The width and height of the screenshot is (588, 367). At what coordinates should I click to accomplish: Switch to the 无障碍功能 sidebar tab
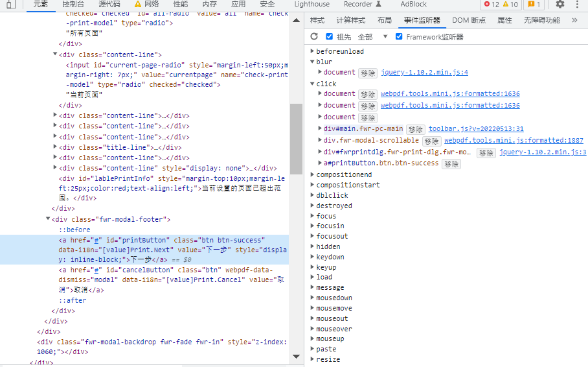tap(541, 20)
